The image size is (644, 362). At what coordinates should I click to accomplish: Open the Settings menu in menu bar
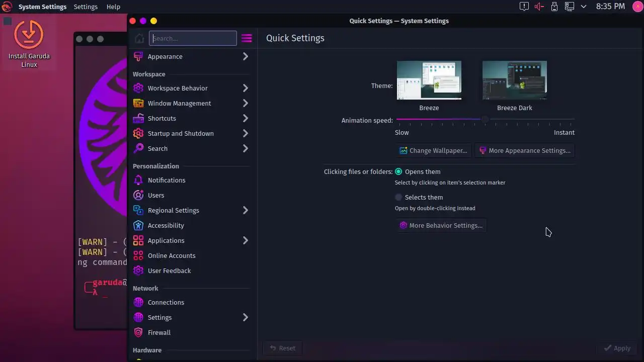[86, 7]
